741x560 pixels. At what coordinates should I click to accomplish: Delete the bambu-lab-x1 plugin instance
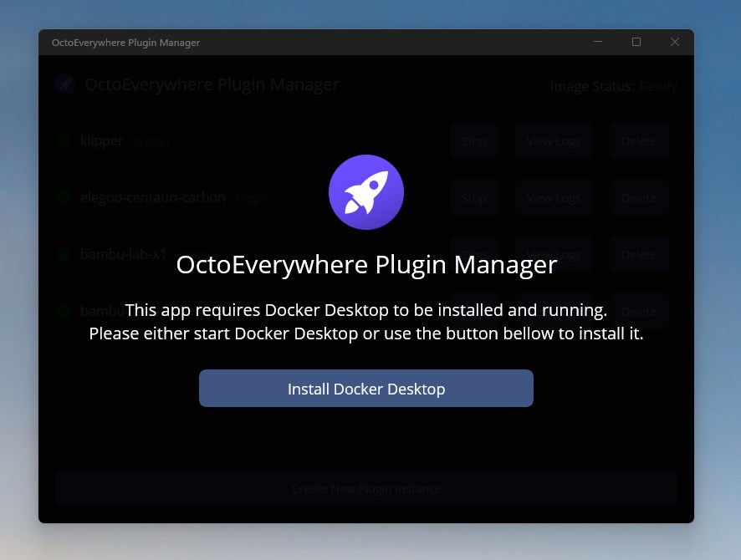[x=638, y=254]
